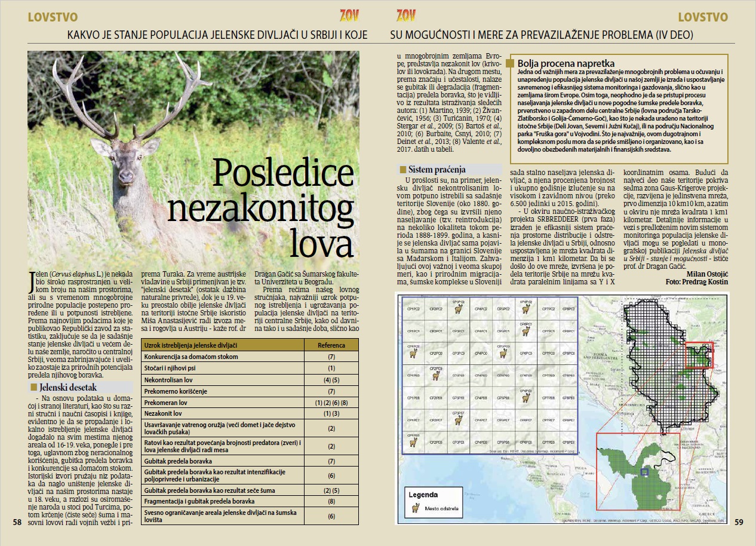Click the article title beginning 'KAKVO JE STANJE POPULACIJA'
The image size is (756, 546).
217,35
